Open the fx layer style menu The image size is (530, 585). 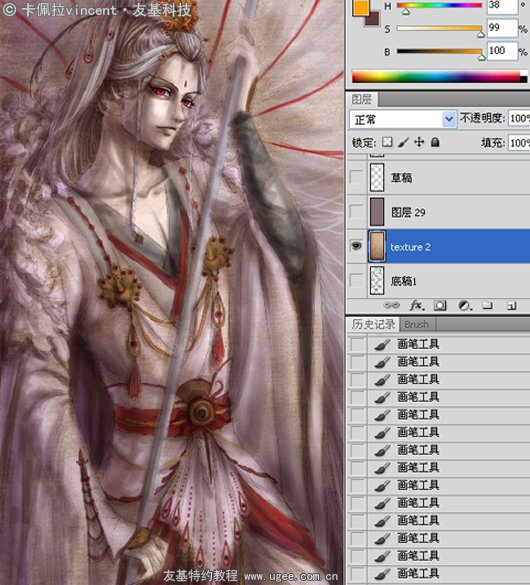(417, 306)
